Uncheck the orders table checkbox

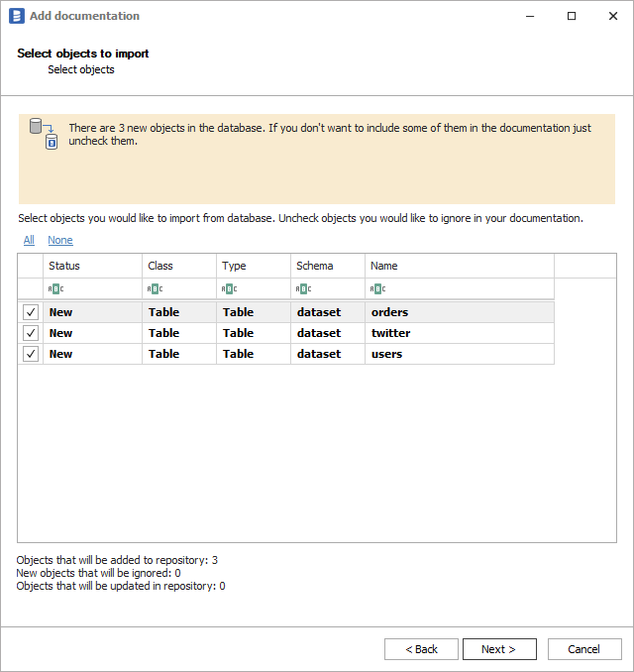pos(31,312)
